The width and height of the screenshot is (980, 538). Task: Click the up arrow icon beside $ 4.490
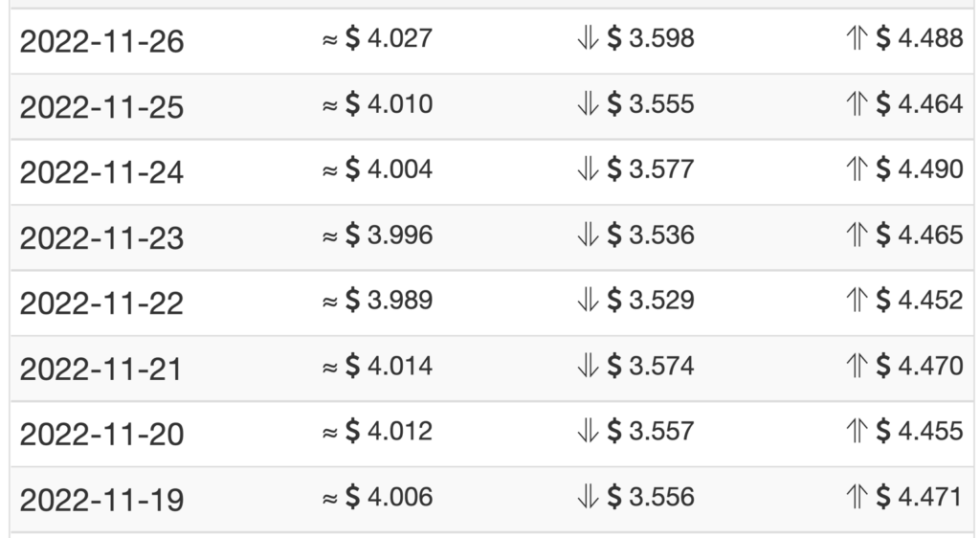tap(857, 169)
